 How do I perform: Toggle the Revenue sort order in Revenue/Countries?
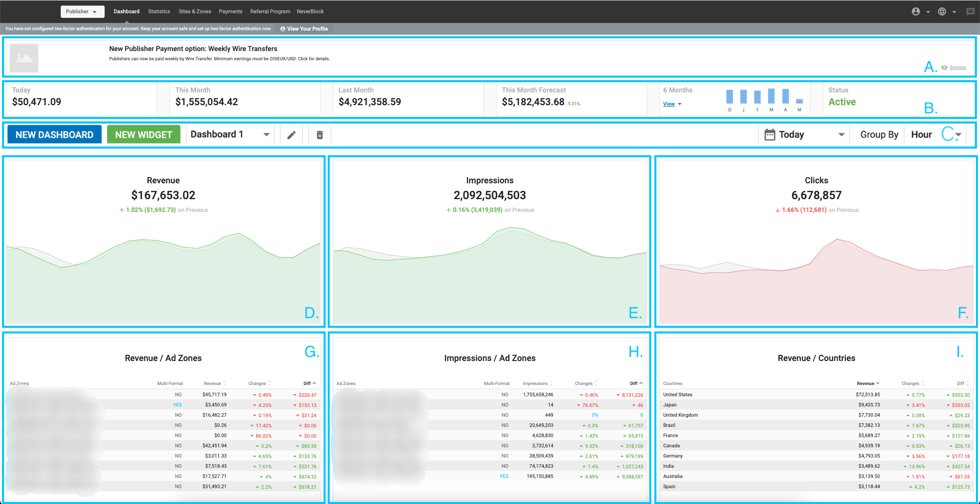878,383
